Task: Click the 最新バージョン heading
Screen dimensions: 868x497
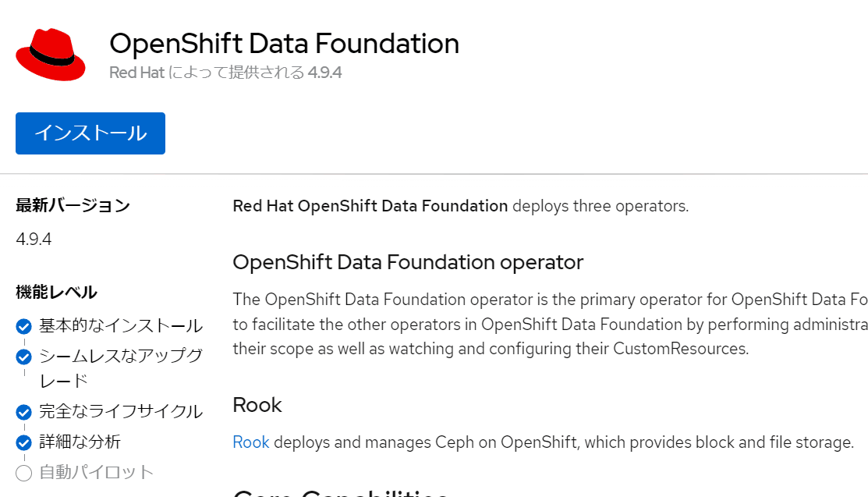Action: point(73,206)
